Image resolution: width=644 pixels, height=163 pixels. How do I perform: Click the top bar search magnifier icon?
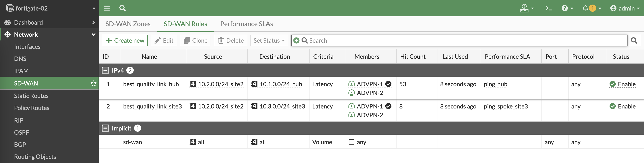(x=122, y=8)
